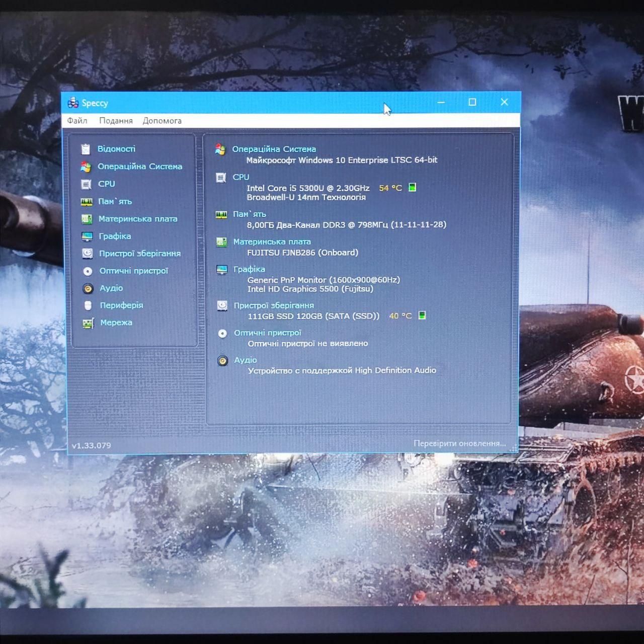Open Пристрої зберігання drive icon in sidebar
The height and width of the screenshot is (644, 644).
coord(88,254)
